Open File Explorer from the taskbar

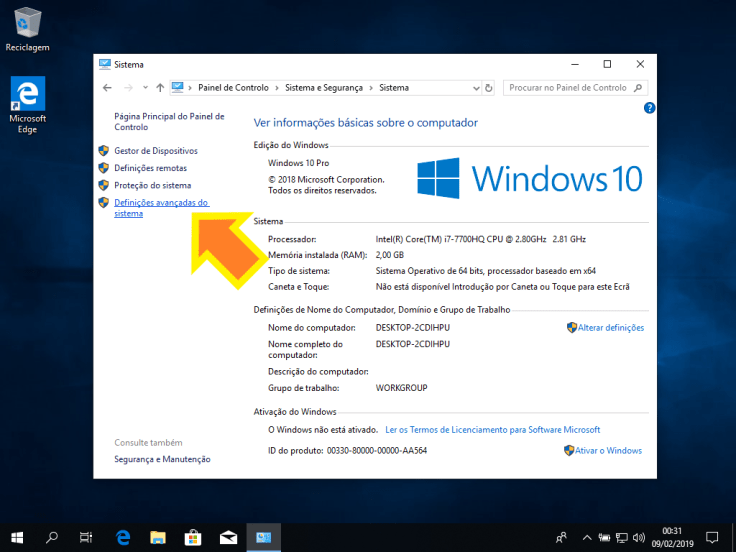(x=158, y=537)
